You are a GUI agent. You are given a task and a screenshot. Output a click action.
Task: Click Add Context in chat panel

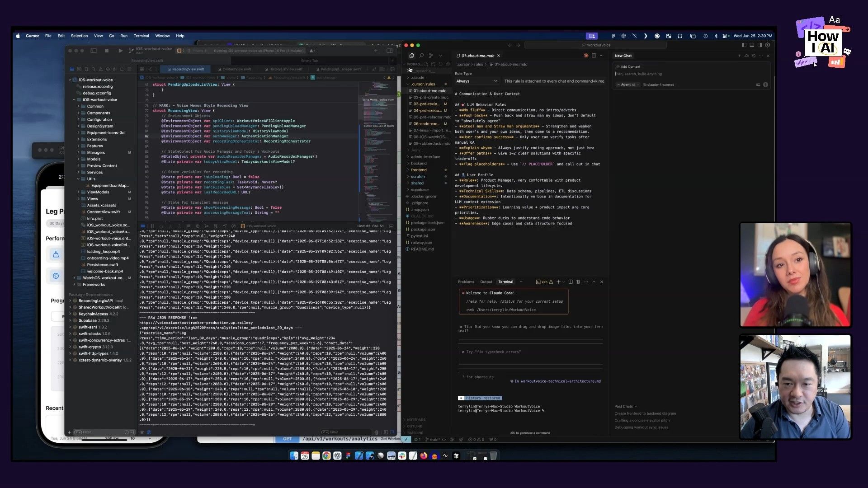coord(628,66)
